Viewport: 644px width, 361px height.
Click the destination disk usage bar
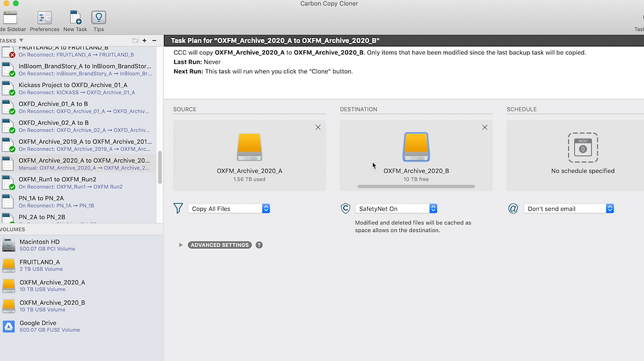(416, 186)
